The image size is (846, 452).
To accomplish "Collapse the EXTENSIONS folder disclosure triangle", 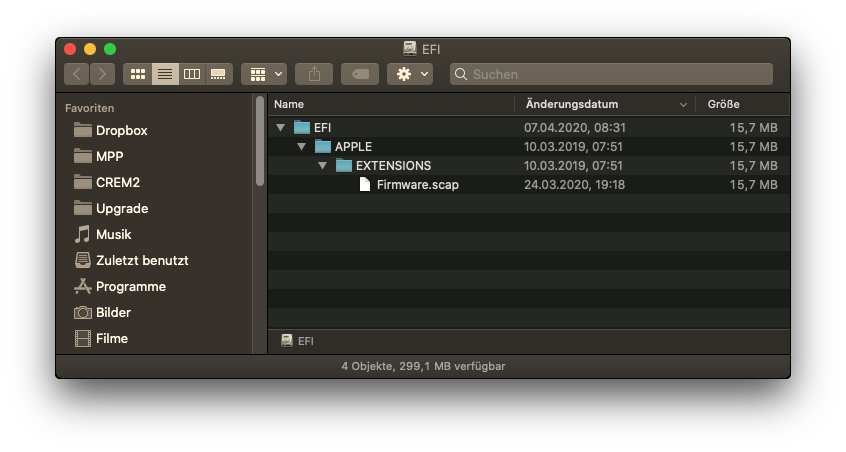I will pos(322,166).
